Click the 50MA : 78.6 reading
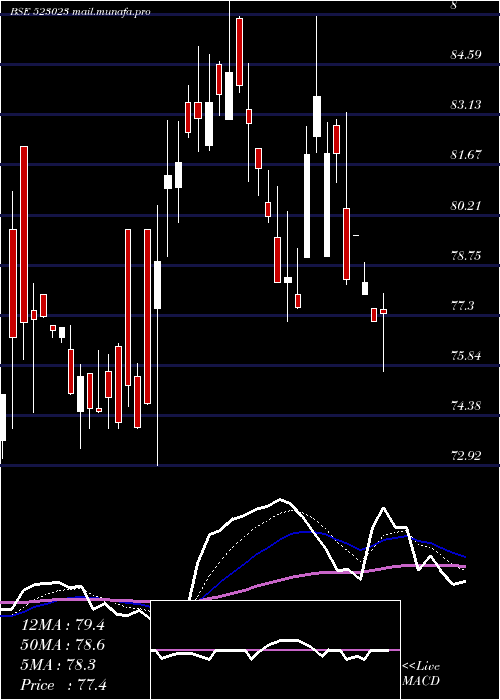The width and height of the screenshot is (500, 700). point(63,645)
